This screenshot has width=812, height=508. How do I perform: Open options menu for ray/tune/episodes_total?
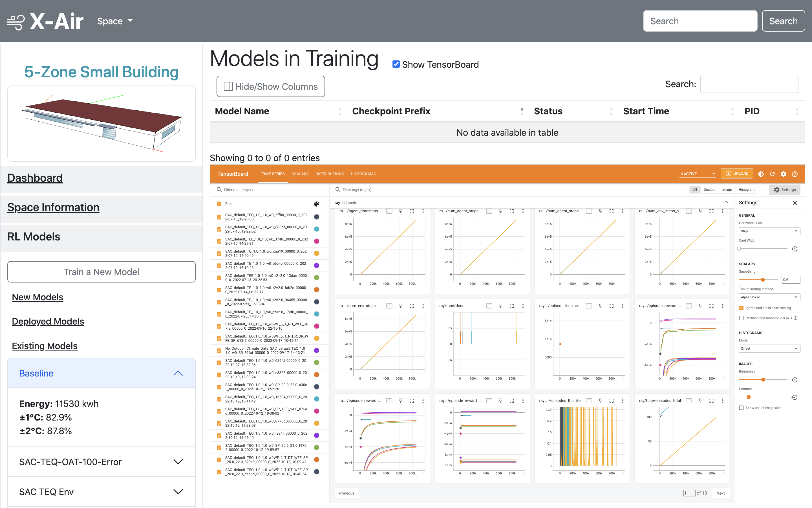(723, 400)
